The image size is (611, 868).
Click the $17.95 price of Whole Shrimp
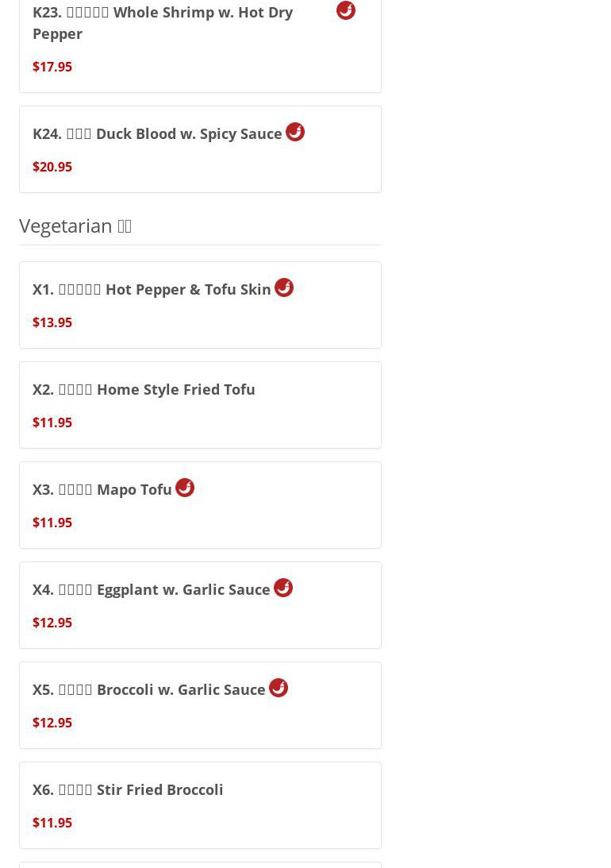tap(52, 67)
